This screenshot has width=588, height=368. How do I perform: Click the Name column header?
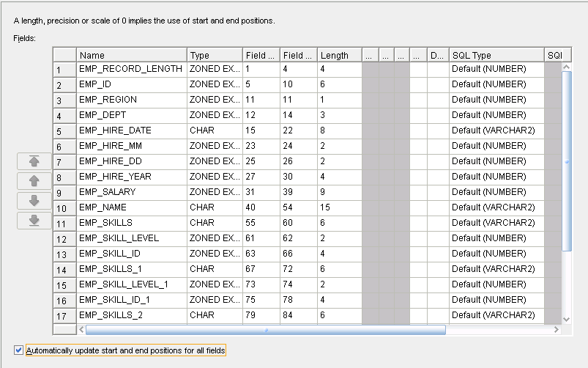pyautogui.click(x=131, y=55)
